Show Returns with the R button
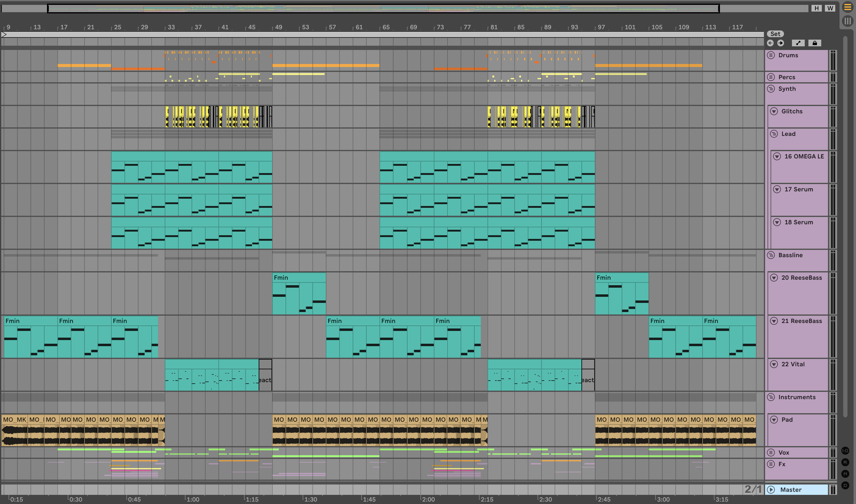 [845, 462]
